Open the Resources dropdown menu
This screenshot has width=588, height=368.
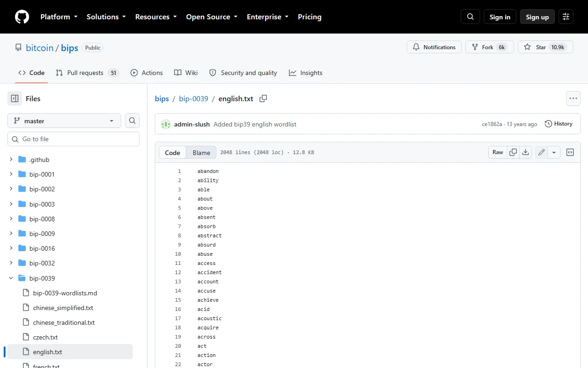point(156,17)
